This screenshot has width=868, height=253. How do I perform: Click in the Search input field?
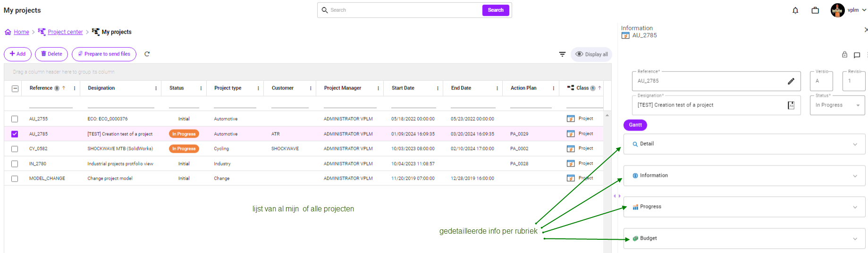405,10
